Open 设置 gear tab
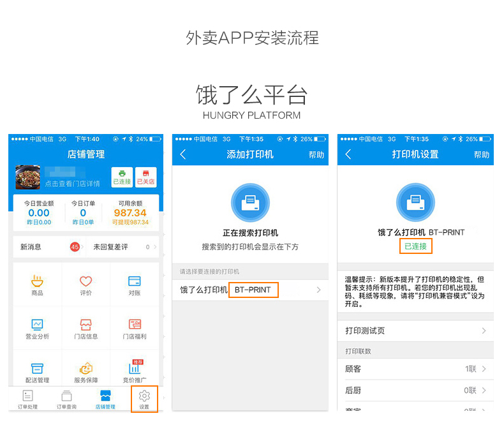Image resolution: width=504 pixels, height=423 pixels. coord(144,399)
